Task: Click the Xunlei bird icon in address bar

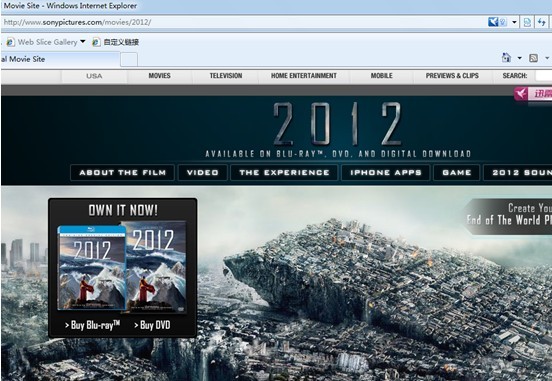Action: (493, 22)
